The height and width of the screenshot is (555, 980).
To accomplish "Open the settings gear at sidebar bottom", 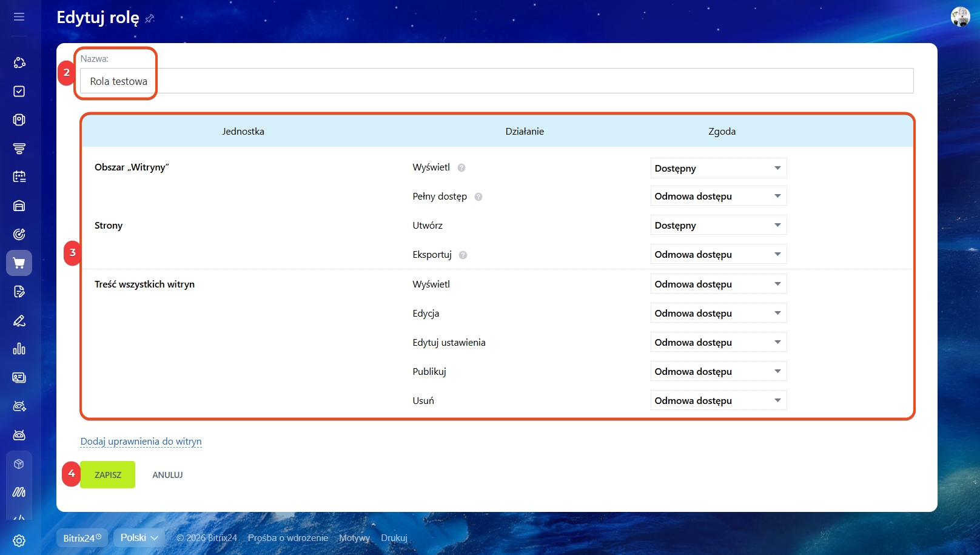I will [x=19, y=540].
